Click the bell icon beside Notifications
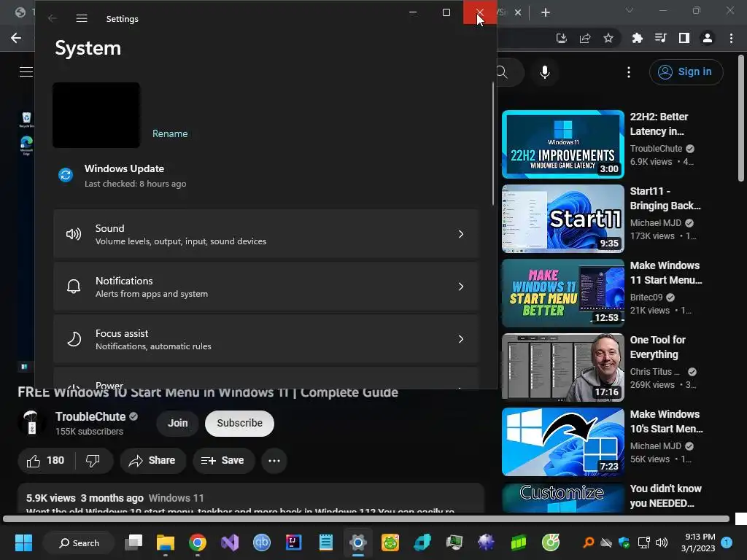747x560 pixels. tap(74, 287)
